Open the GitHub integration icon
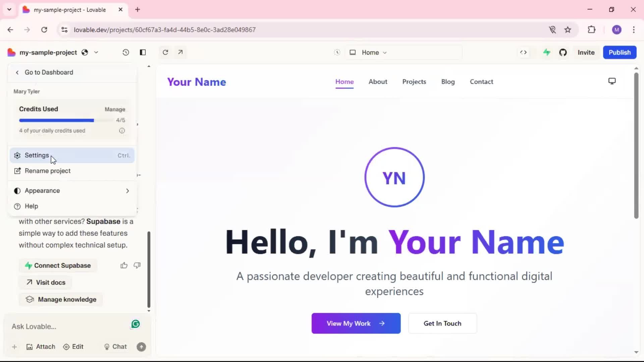The image size is (644, 362). click(563, 52)
